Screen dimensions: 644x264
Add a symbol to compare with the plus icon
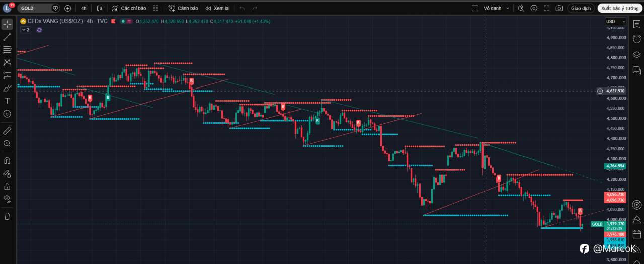pos(68,8)
